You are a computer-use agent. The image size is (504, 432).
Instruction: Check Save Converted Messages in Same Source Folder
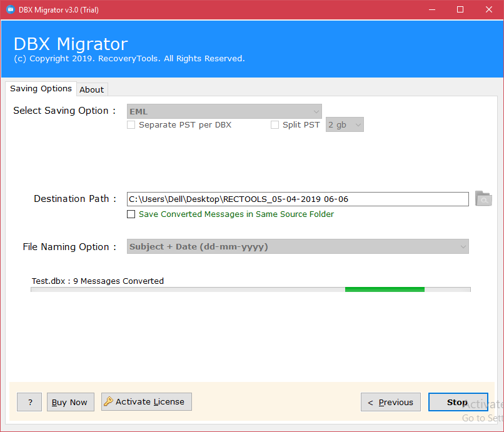tap(131, 214)
